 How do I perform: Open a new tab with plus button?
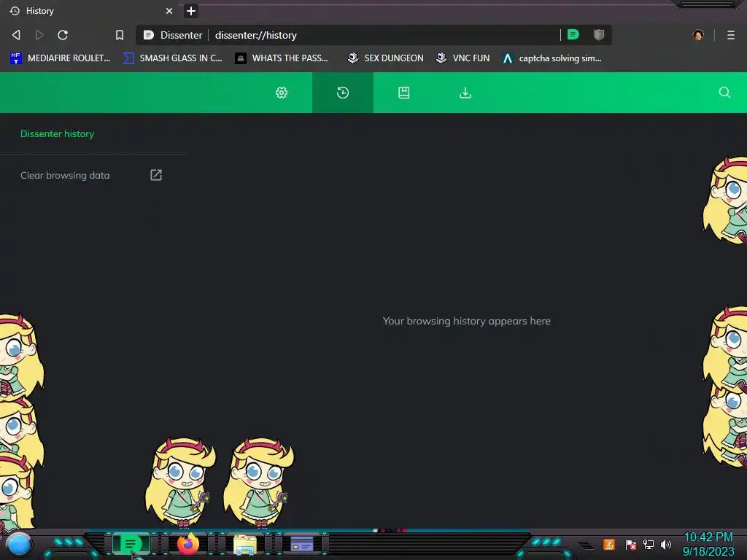click(x=190, y=10)
